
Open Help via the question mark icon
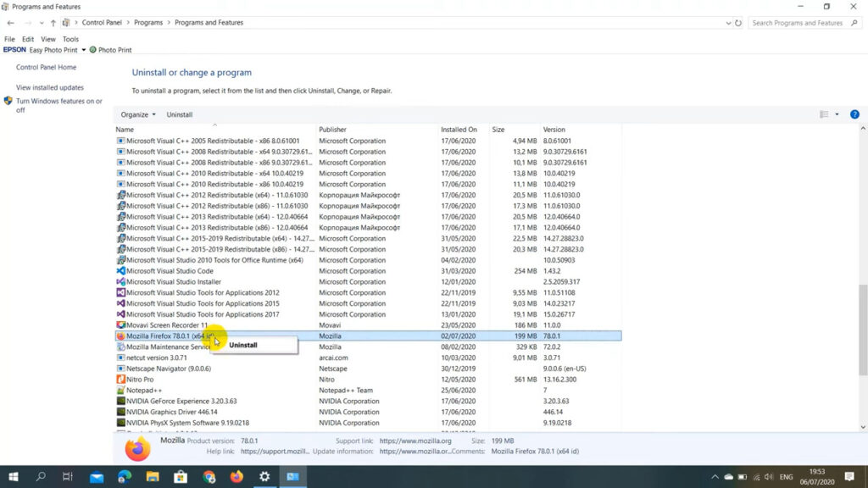854,114
